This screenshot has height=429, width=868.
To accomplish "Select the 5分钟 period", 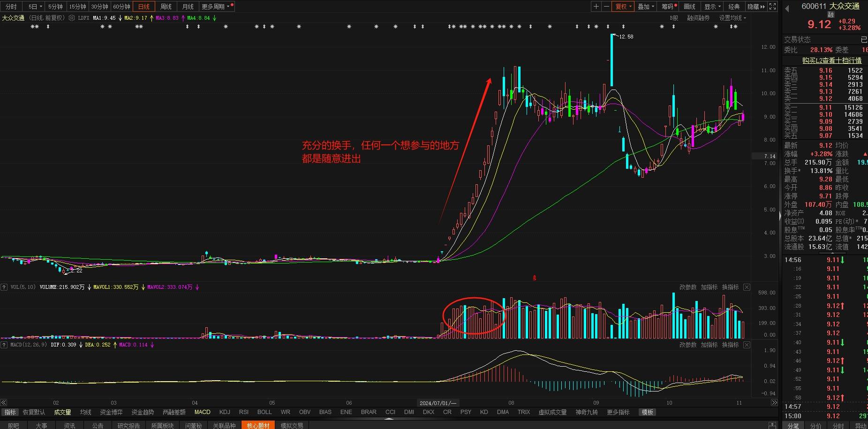I will coord(55,7).
